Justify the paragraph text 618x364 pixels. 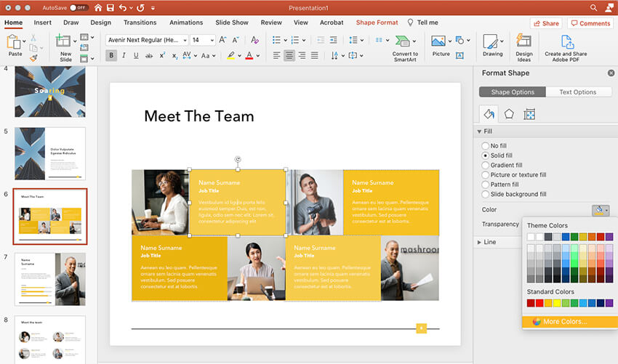pyautogui.click(x=315, y=55)
